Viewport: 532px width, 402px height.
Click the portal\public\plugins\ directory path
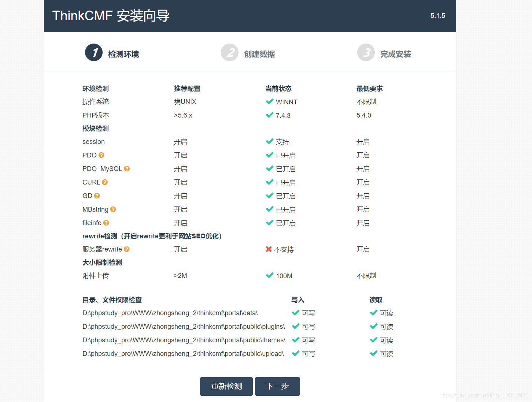(184, 327)
